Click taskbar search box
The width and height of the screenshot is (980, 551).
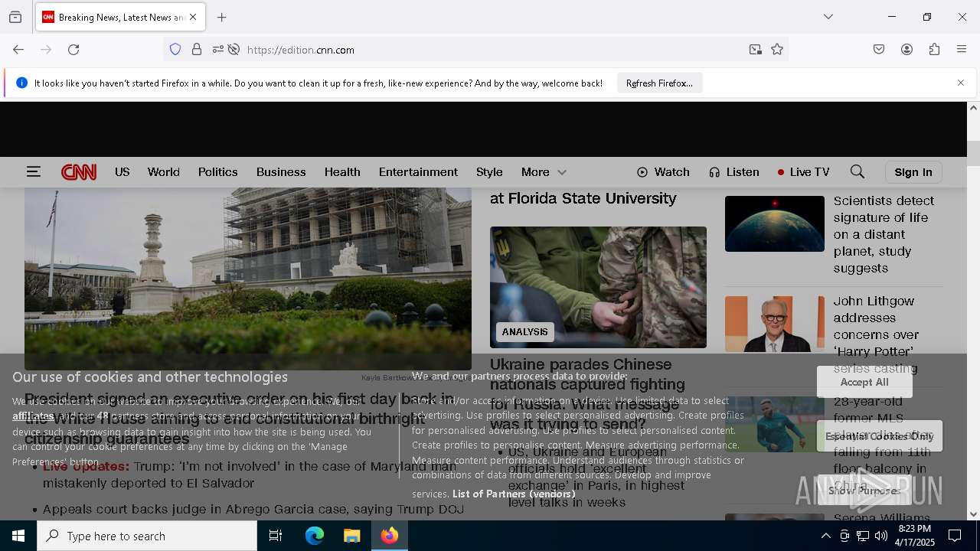pos(147,536)
